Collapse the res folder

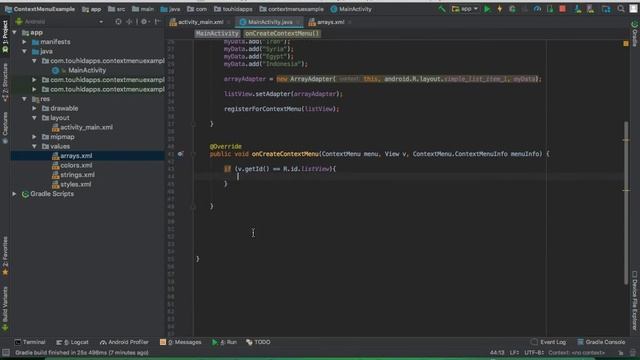pos(24,99)
